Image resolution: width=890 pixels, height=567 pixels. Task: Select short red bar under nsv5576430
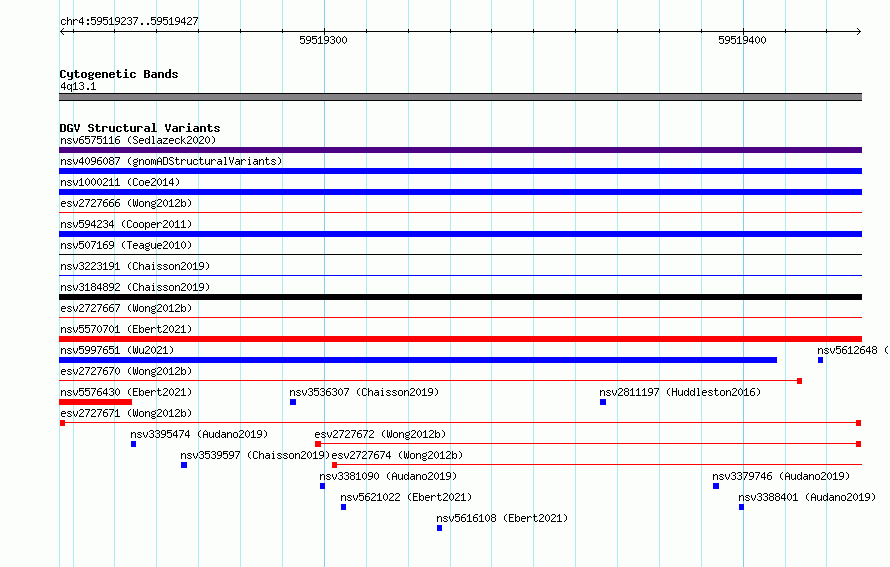[95, 402]
